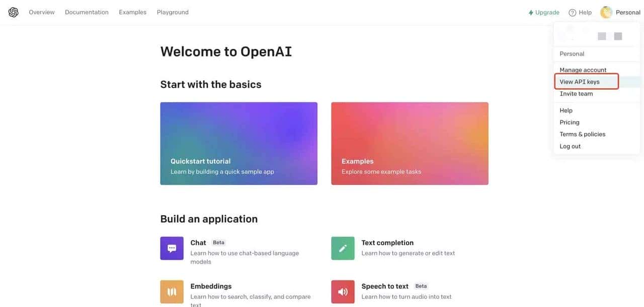Choose Invite team from the dropdown
The height and width of the screenshot is (307, 644).
click(576, 93)
